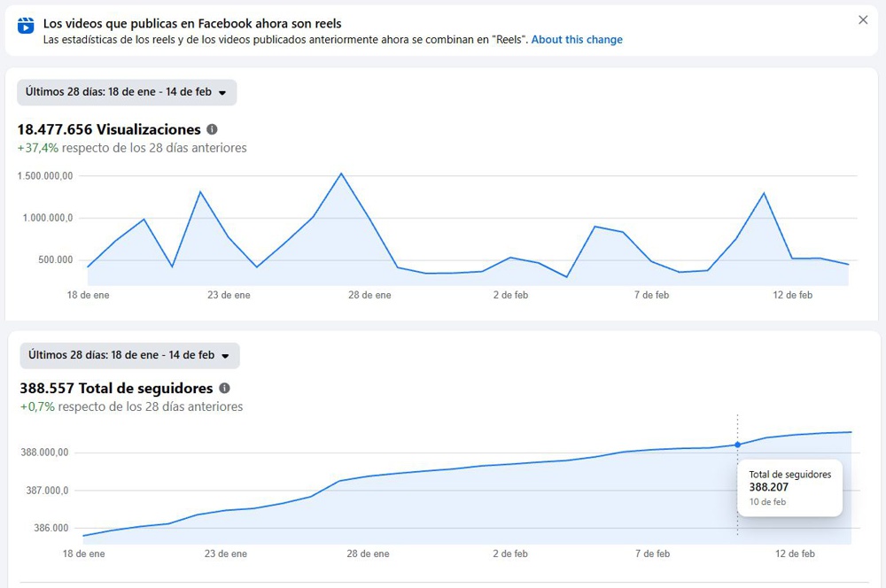Click the '1.500.000,00' axis label
Image resolution: width=886 pixels, height=588 pixels.
click(x=44, y=175)
